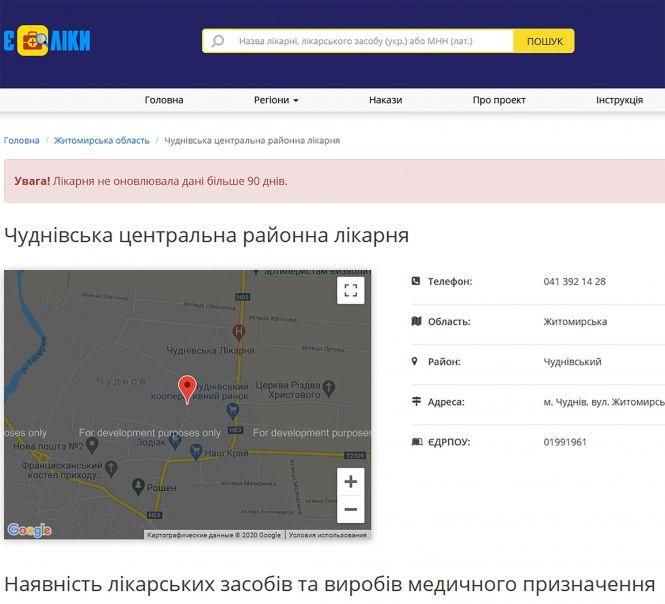Select the Житомирська region value
The width and height of the screenshot is (665, 604).
(575, 322)
